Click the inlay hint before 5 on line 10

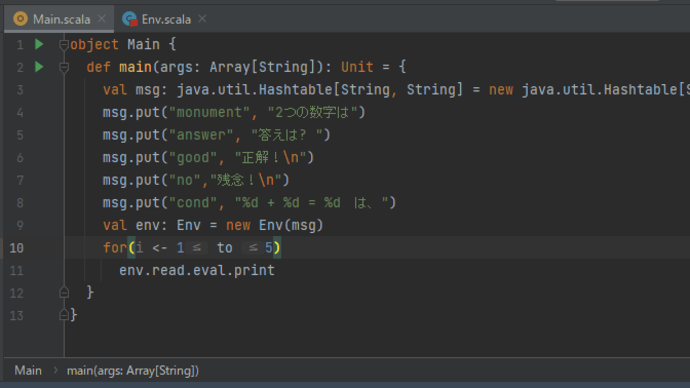[253, 248]
